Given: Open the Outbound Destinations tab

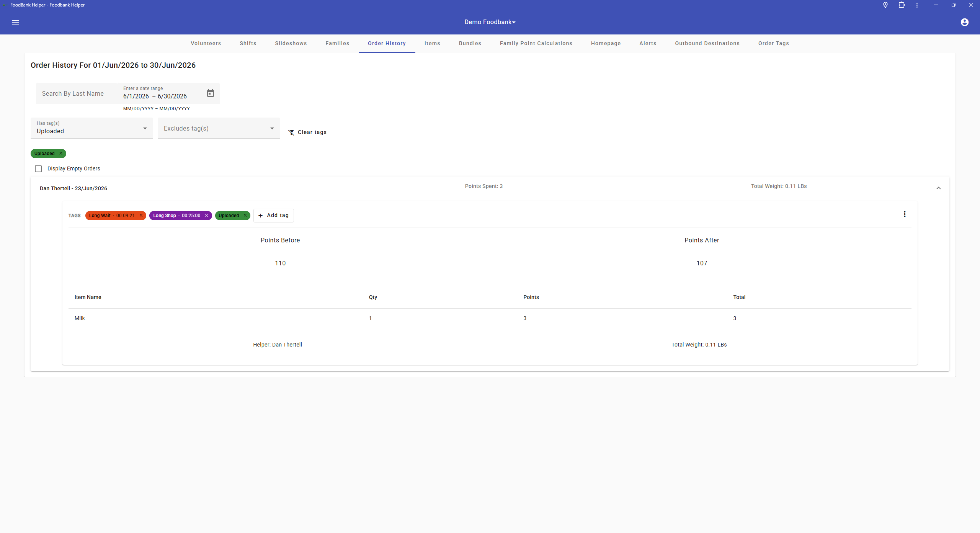Looking at the screenshot, I should [707, 43].
